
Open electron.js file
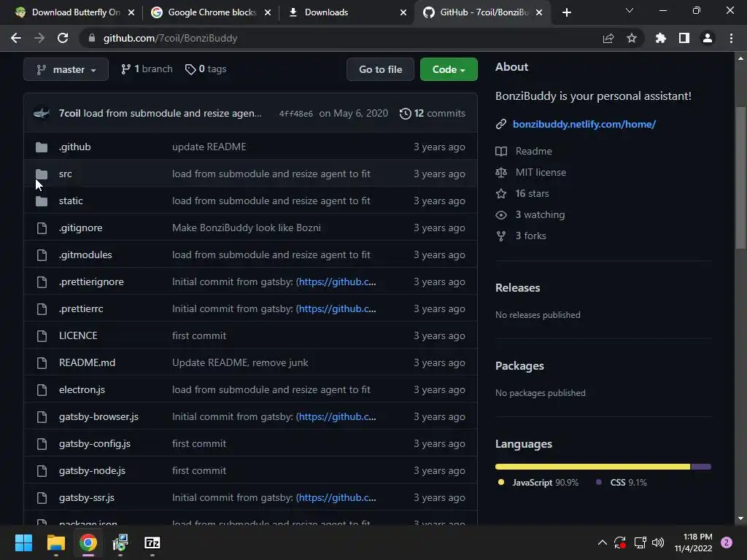[82, 389]
